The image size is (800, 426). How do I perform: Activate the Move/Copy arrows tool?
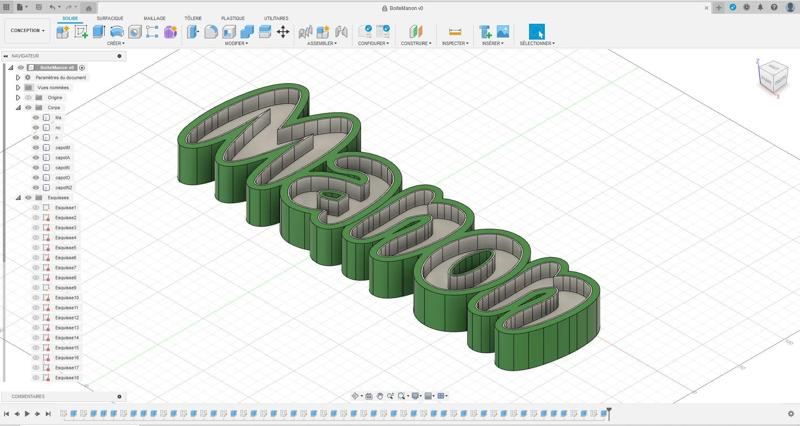283,32
